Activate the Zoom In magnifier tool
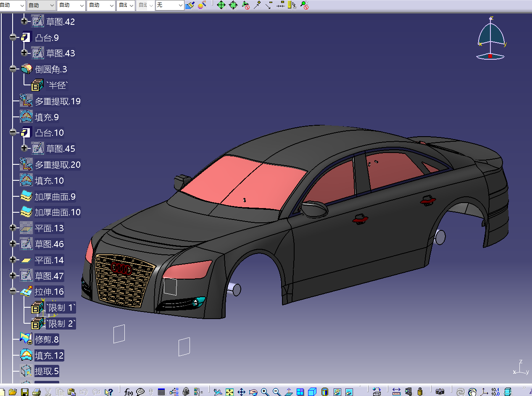This screenshot has height=396, width=532. (x=265, y=392)
